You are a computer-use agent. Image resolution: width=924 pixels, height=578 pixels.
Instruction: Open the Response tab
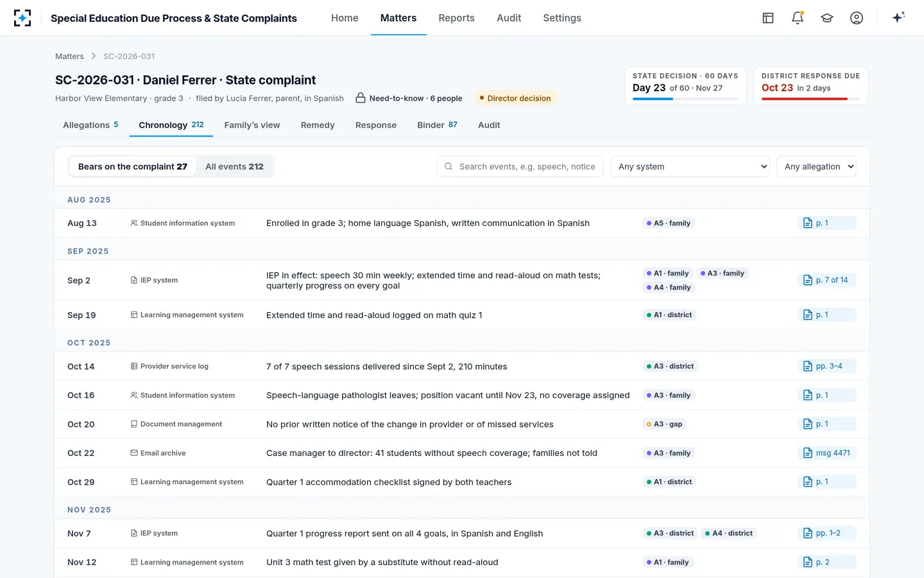pyautogui.click(x=376, y=125)
